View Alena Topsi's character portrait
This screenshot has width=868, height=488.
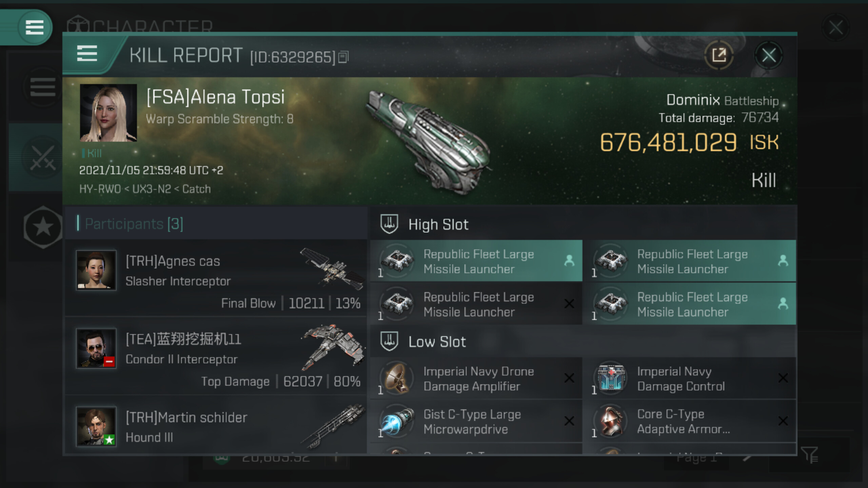click(x=108, y=113)
